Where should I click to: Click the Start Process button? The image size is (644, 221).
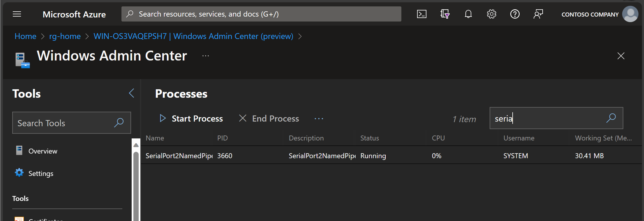[x=191, y=118]
